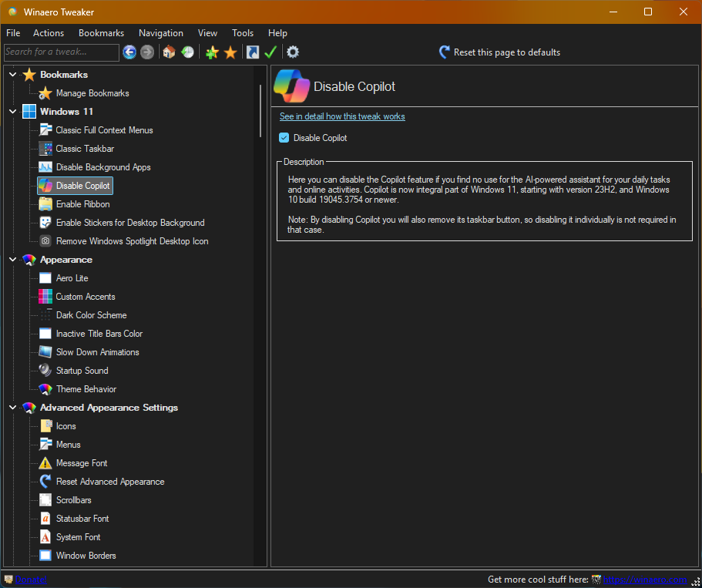Image resolution: width=702 pixels, height=588 pixels.
Task: Click the Enable Ribbon folder icon
Action: [45, 204]
